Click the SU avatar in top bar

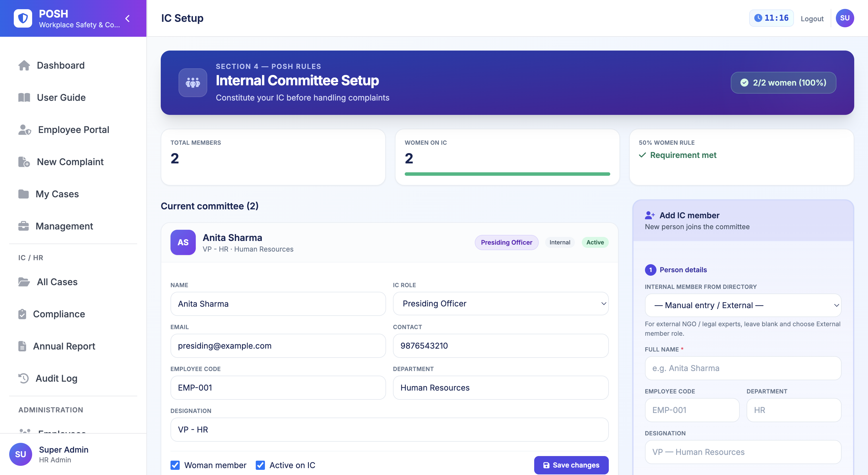[844, 18]
